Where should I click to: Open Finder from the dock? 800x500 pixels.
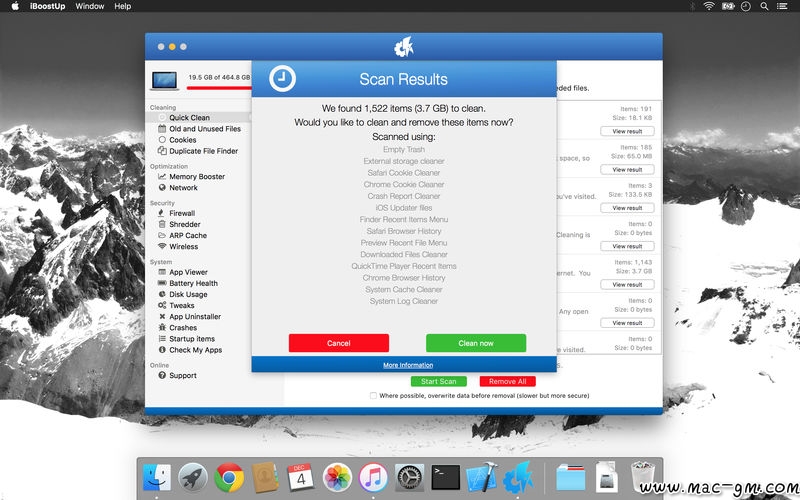(x=157, y=478)
